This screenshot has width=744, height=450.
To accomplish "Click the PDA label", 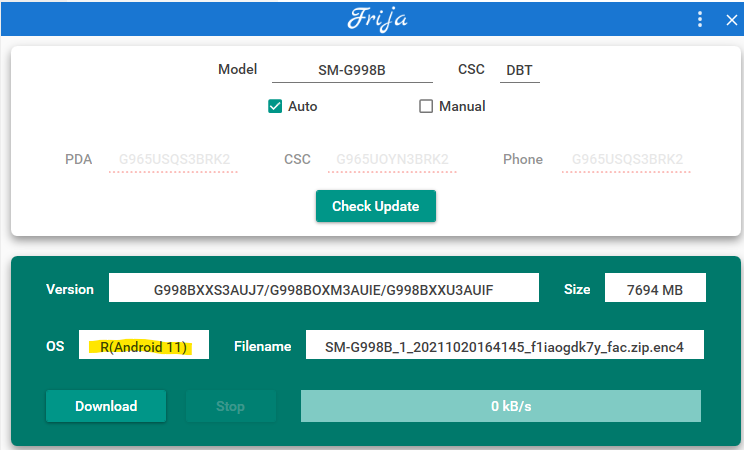I will (78, 159).
